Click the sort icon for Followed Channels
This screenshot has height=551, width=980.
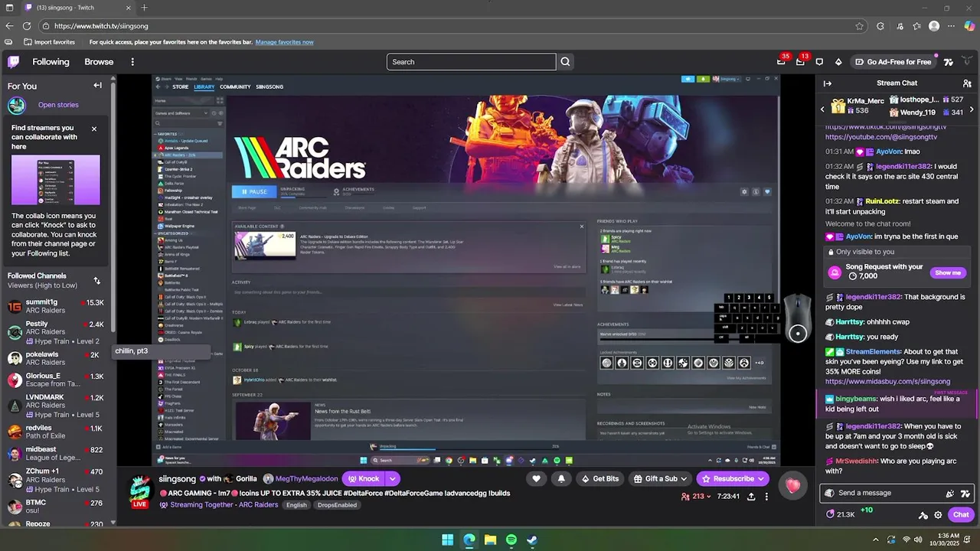96,281
